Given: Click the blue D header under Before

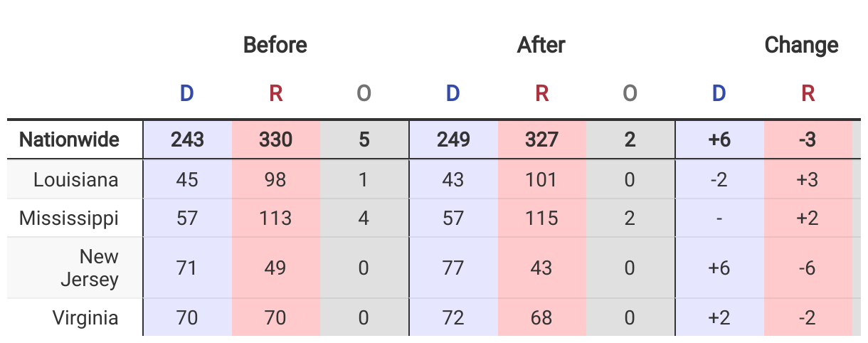Looking at the screenshot, I should tap(187, 93).
